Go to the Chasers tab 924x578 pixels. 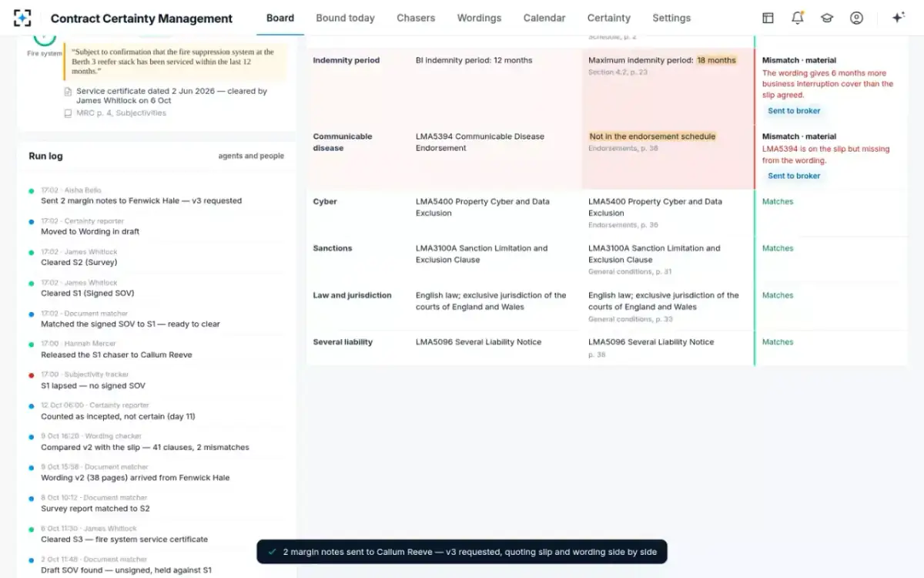click(x=416, y=18)
